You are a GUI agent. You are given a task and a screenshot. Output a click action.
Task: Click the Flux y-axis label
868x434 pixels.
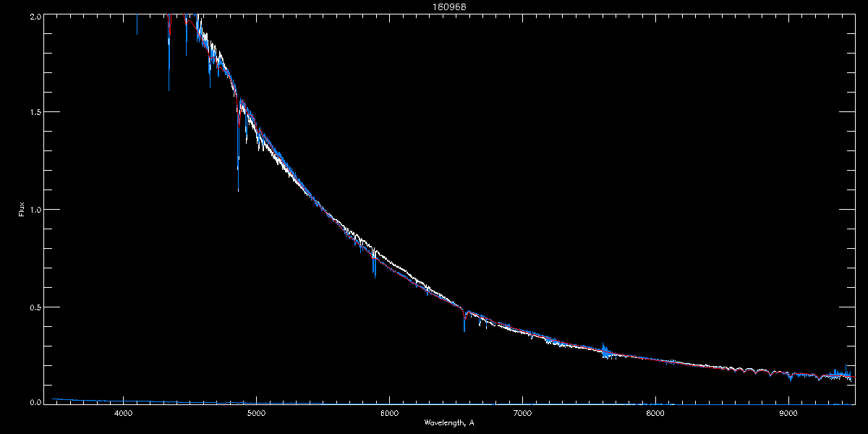21,209
